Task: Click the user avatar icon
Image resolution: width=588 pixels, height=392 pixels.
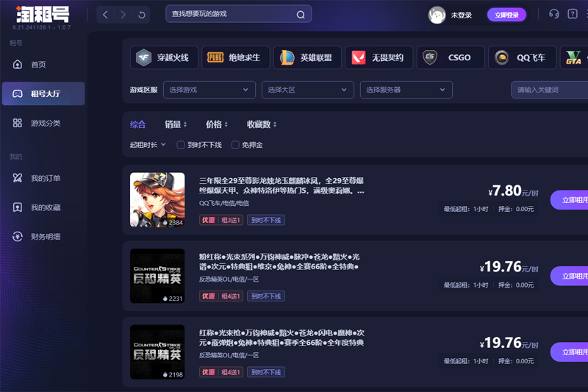Action: pos(437,15)
